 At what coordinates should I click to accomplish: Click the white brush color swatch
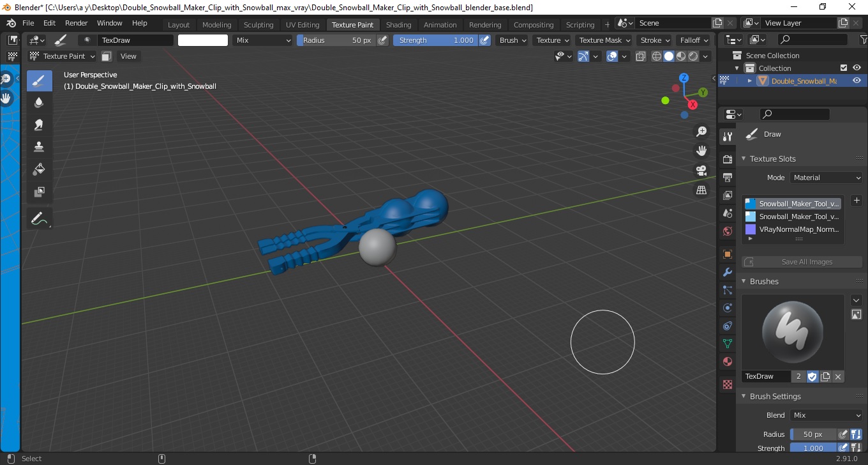tap(203, 40)
